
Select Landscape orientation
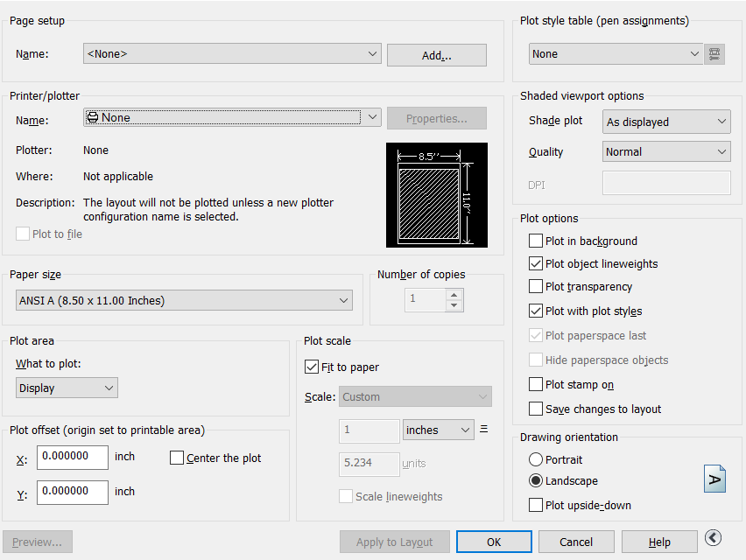[x=536, y=480]
